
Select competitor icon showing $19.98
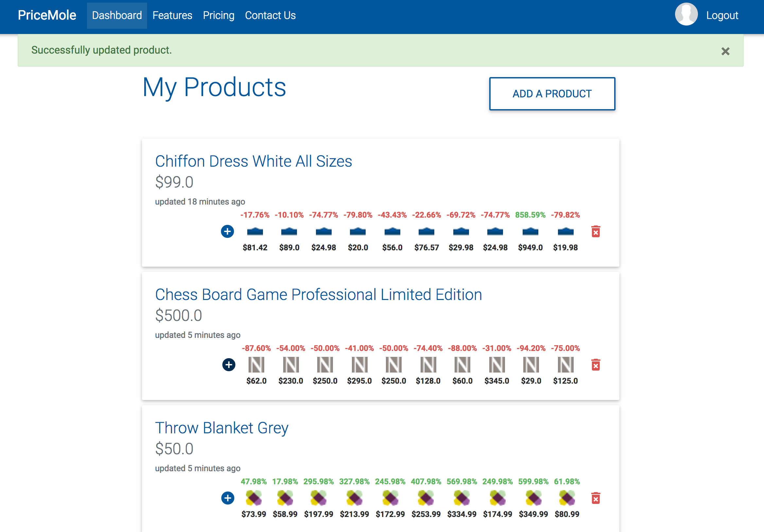click(565, 231)
